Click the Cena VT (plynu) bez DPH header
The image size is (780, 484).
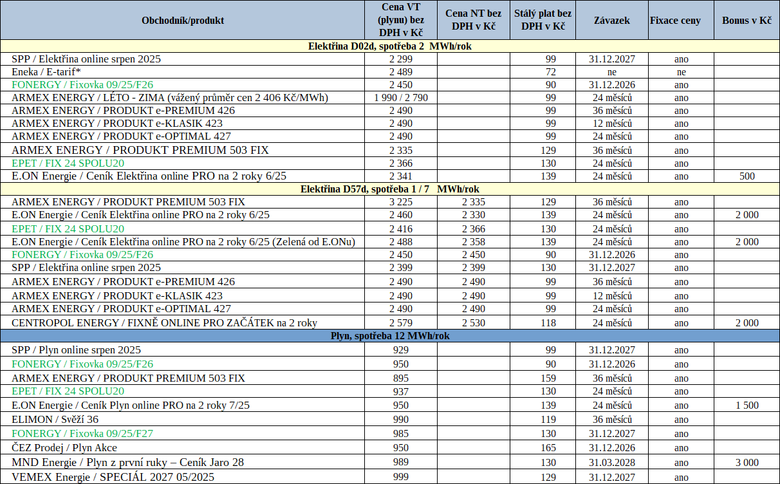(x=401, y=20)
